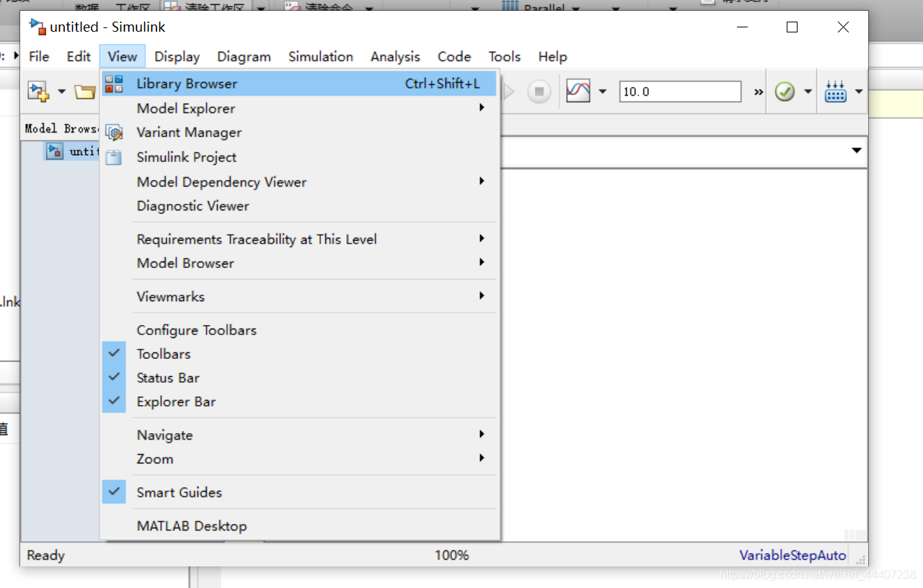
Task: Expand the Model Browser submenu
Action: [x=299, y=263]
